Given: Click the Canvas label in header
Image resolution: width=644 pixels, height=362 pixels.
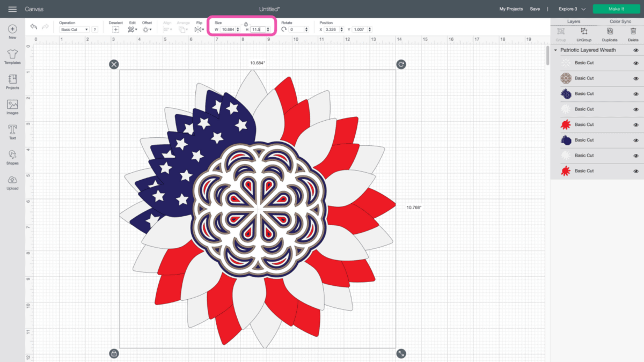Looking at the screenshot, I should [x=34, y=9].
